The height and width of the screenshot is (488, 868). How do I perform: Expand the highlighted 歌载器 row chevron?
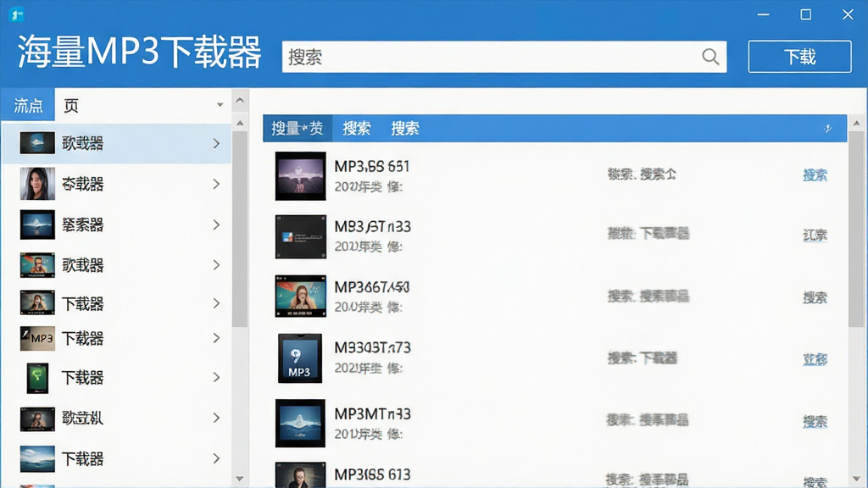click(216, 144)
